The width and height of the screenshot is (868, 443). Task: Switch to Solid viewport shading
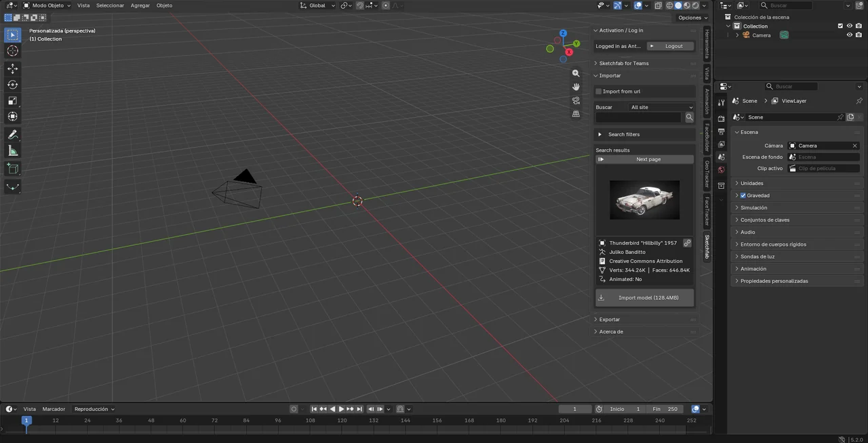coord(678,5)
